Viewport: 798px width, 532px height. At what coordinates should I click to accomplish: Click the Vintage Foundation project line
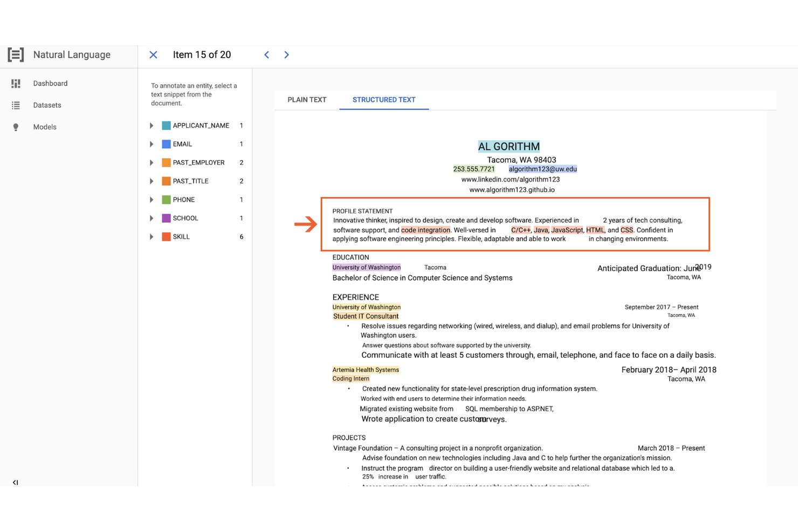pos(438,448)
